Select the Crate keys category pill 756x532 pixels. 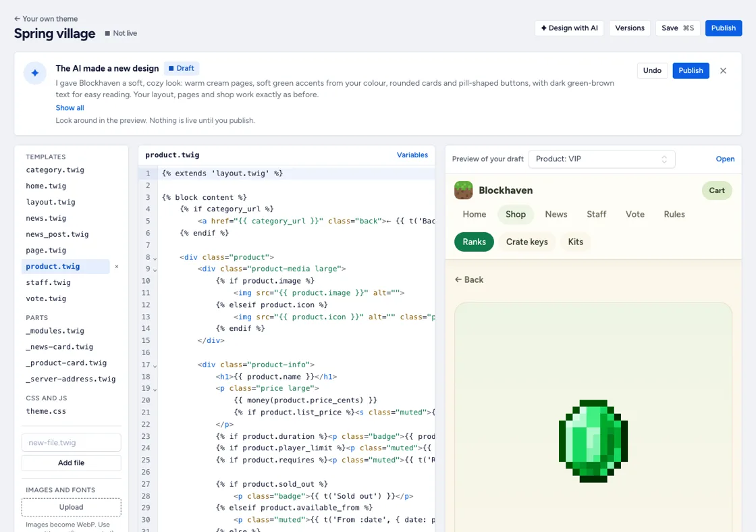526,242
